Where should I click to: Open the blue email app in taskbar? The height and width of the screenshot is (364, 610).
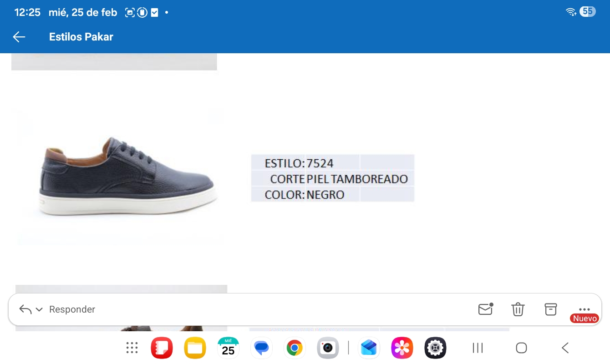[x=369, y=348]
